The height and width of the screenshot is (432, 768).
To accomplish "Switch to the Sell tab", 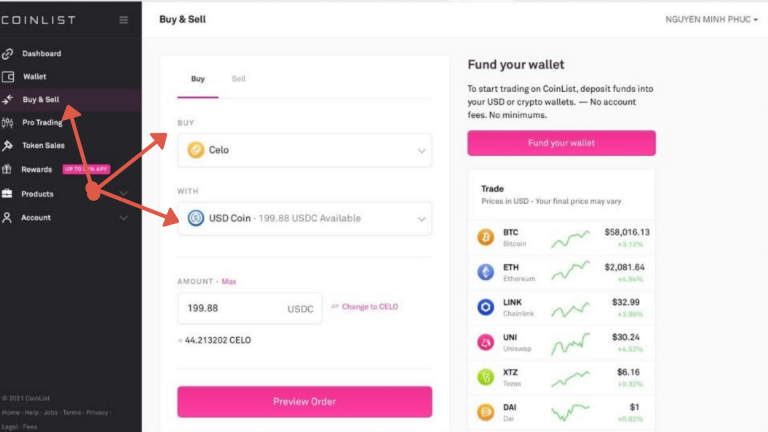I will (239, 79).
